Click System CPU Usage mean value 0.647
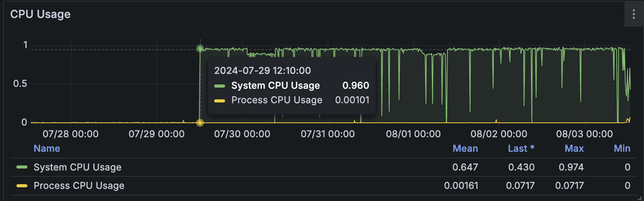Image resolution: width=644 pixels, height=201 pixels. 465,167
